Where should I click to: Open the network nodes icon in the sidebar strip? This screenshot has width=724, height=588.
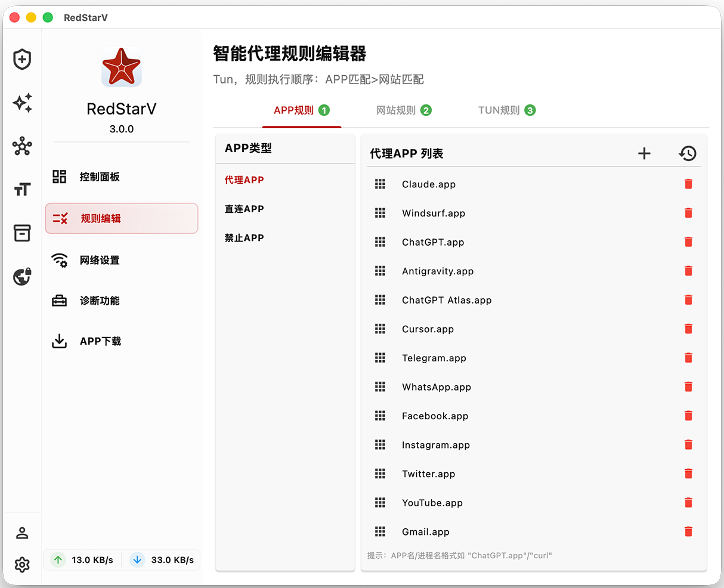tap(22, 146)
